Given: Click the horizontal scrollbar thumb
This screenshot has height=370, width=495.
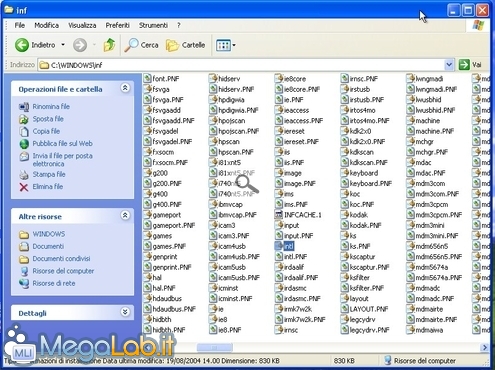Looking at the screenshot, I should click(x=215, y=348).
